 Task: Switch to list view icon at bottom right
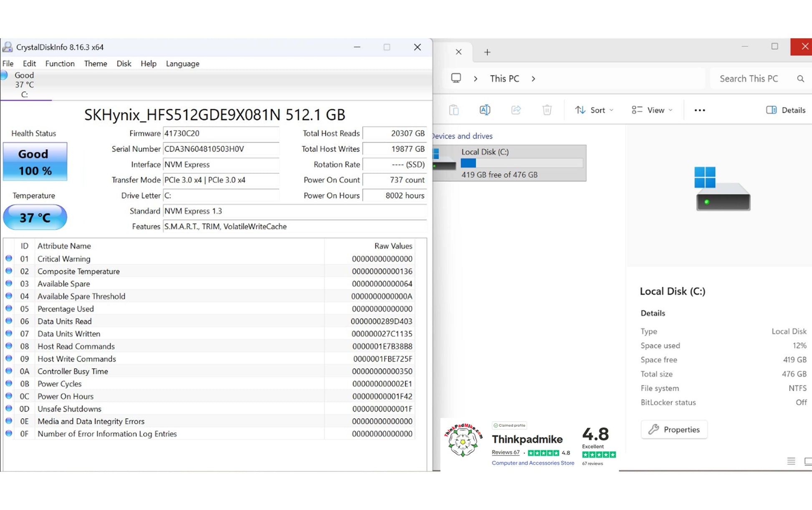(791, 461)
